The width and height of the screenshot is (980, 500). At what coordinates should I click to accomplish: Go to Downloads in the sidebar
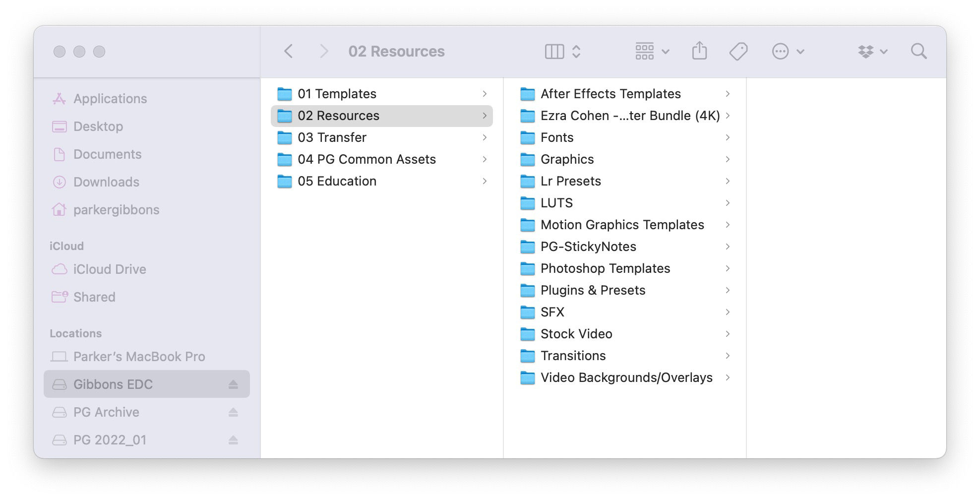coord(146,182)
